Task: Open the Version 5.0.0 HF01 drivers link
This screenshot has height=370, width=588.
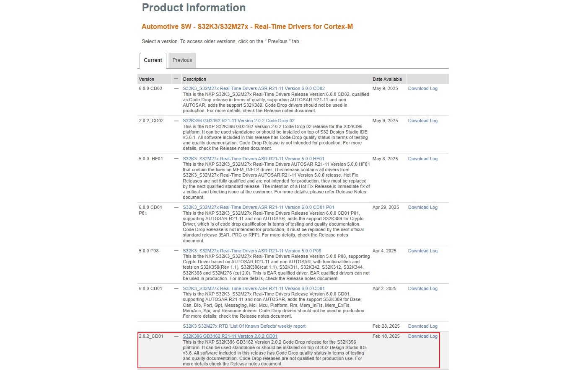Action: tap(253, 159)
